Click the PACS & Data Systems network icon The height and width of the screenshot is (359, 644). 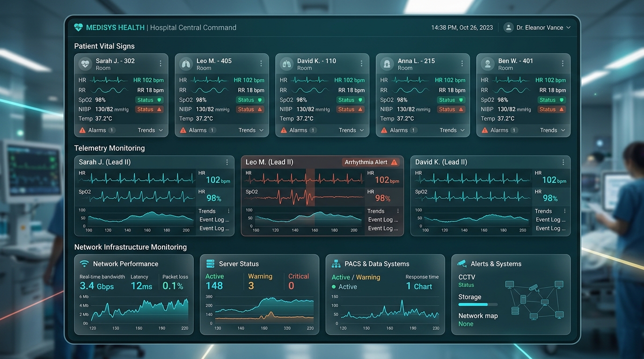336,264
